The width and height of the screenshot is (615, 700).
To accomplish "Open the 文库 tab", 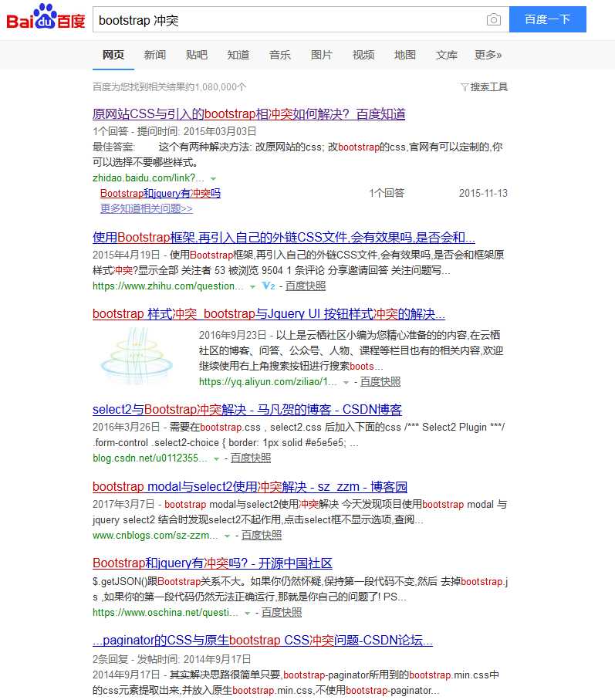I will tap(446, 55).
